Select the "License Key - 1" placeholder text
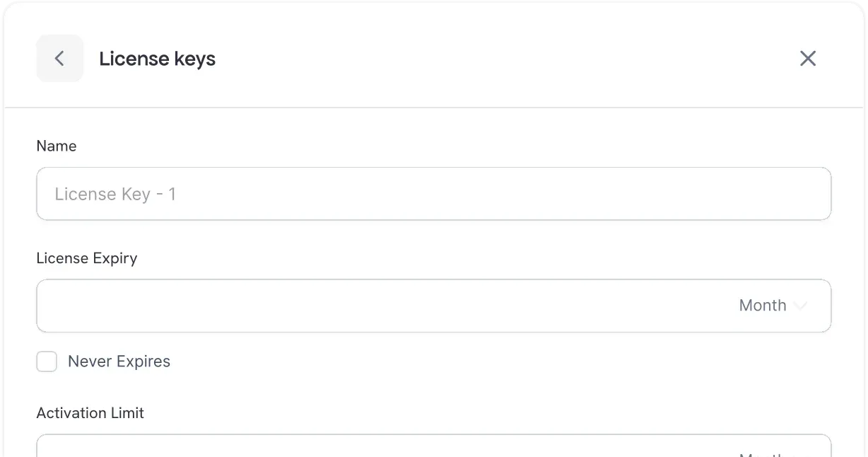The image size is (868, 457). [x=115, y=195]
